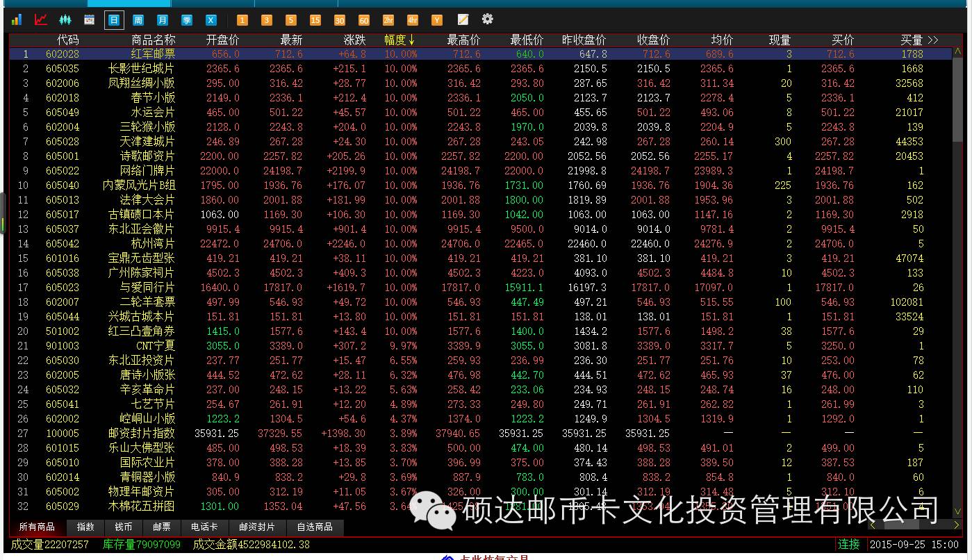Sort by 最高价 column header

click(x=463, y=40)
